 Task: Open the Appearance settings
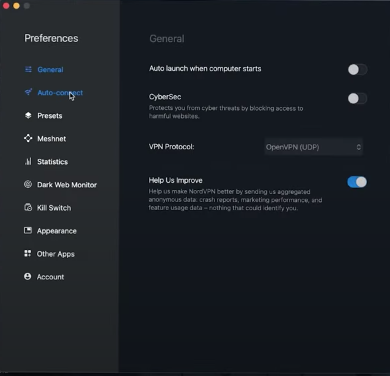57,231
